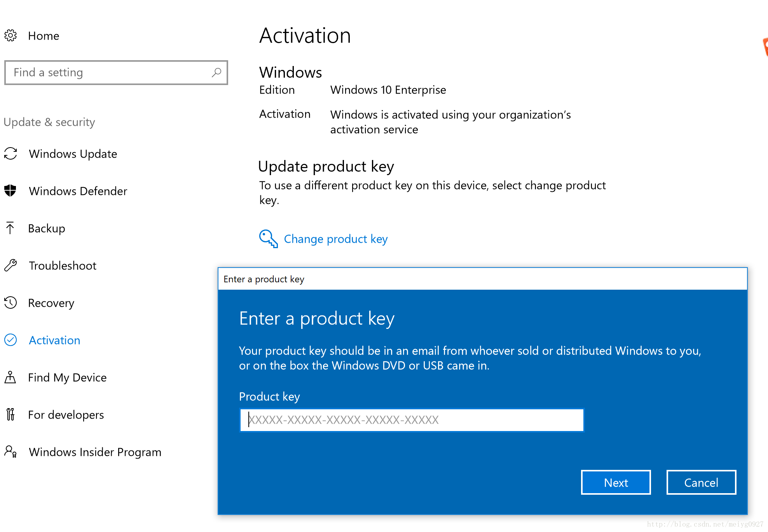This screenshot has width=768, height=532.
Task: Open Windows Insider Program settings
Action: click(x=95, y=452)
